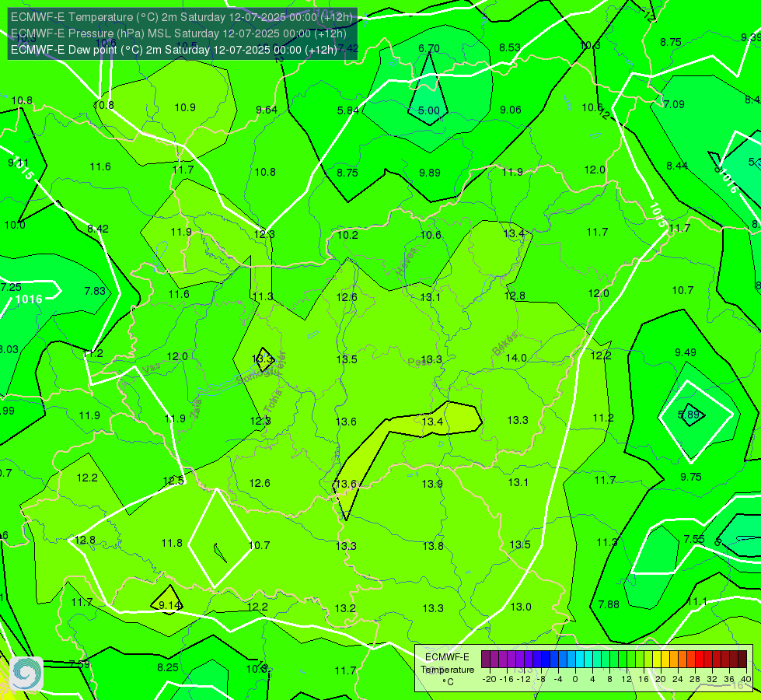Click the 7.59 temperature value
Image resolution: width=761 pixels, height=700 pixels.
click(x=79, y=663)
